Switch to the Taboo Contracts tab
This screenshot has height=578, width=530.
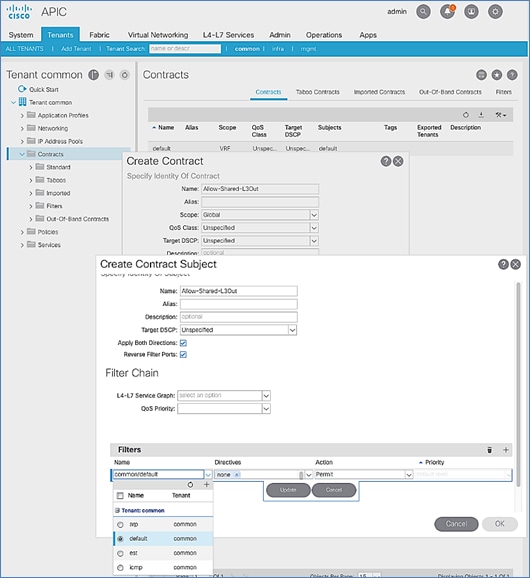click(318, 92)
